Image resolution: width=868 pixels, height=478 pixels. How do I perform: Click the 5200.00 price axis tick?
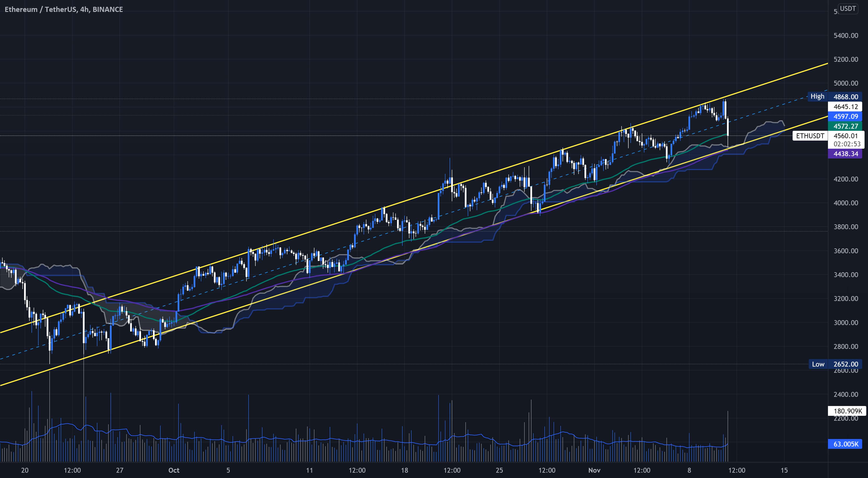846,59
